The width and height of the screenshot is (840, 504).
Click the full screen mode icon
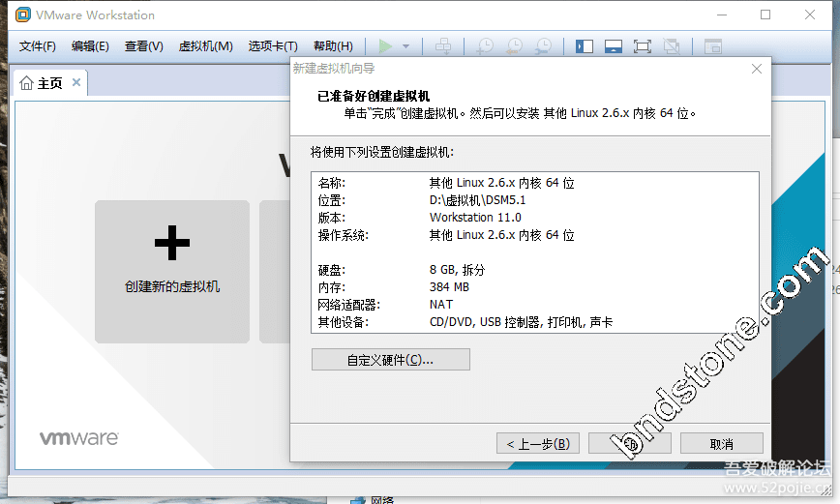[x=643, y=46]
